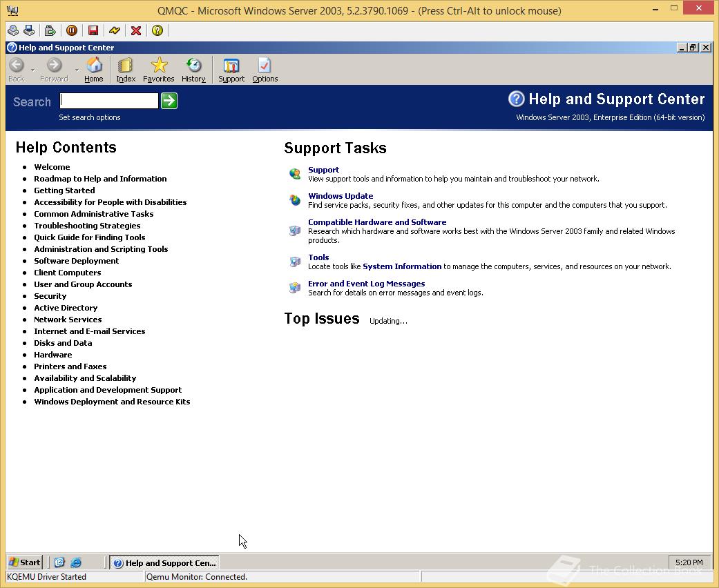This screenshot has height=588, width=719.
Task: Click the Back toolbar button
Action: tap(17, 70)
